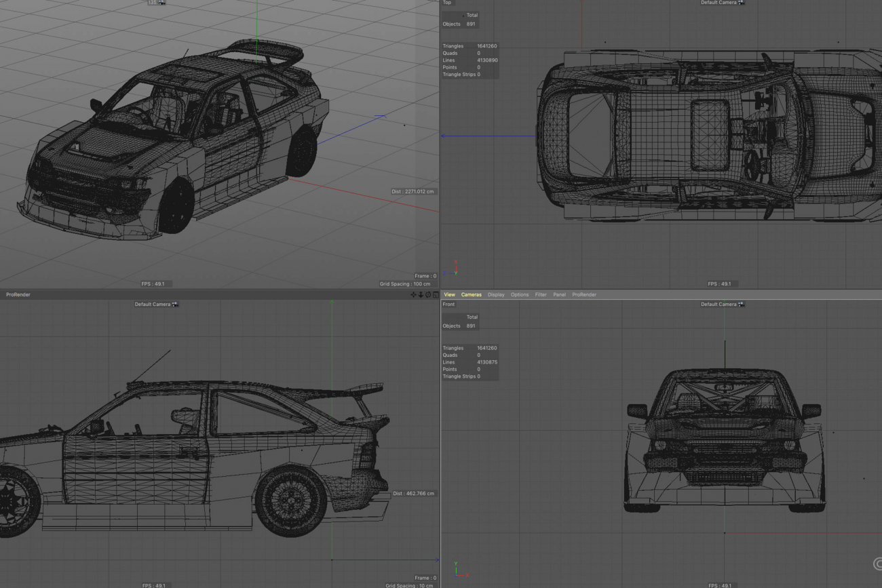Click the orbit rotate icon in side viewport header
Screen dimensions: 882x588
click(428, 295)
